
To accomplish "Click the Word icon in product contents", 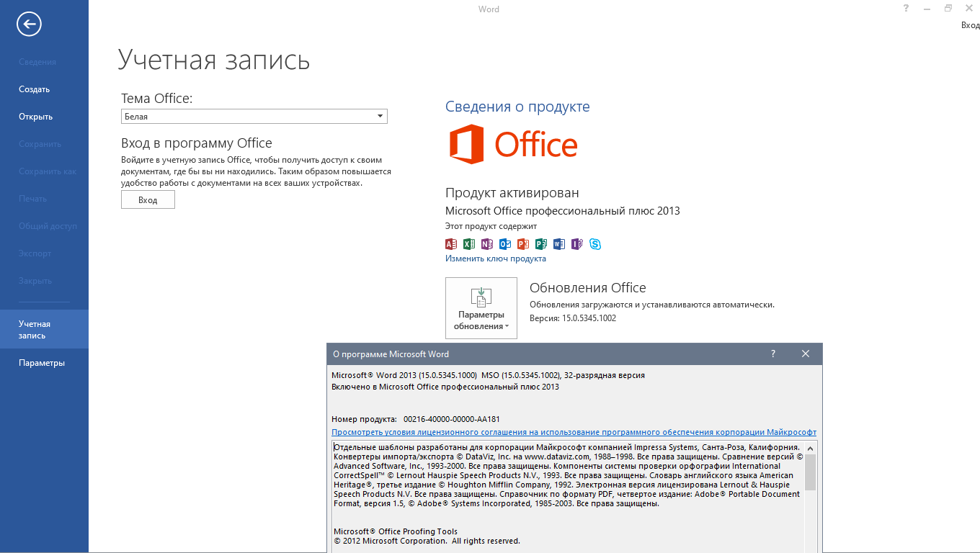I will (x=559, y=244).
